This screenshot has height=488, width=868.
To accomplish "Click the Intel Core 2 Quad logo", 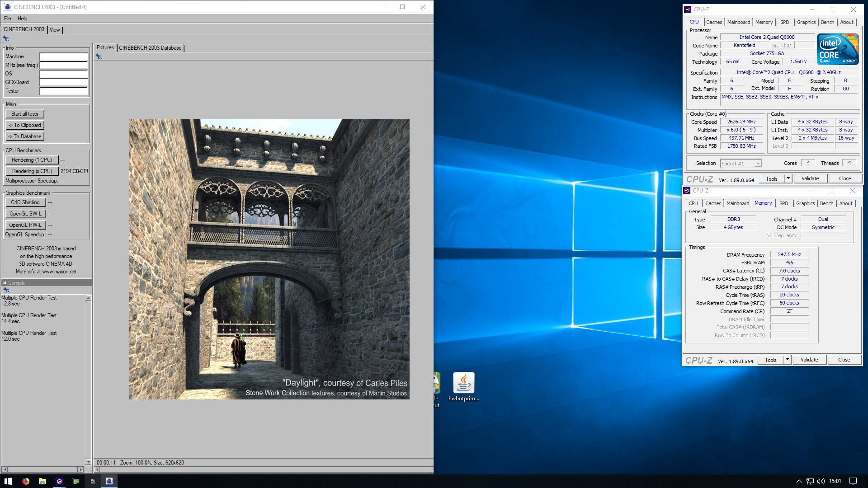I will coord(838,49).
